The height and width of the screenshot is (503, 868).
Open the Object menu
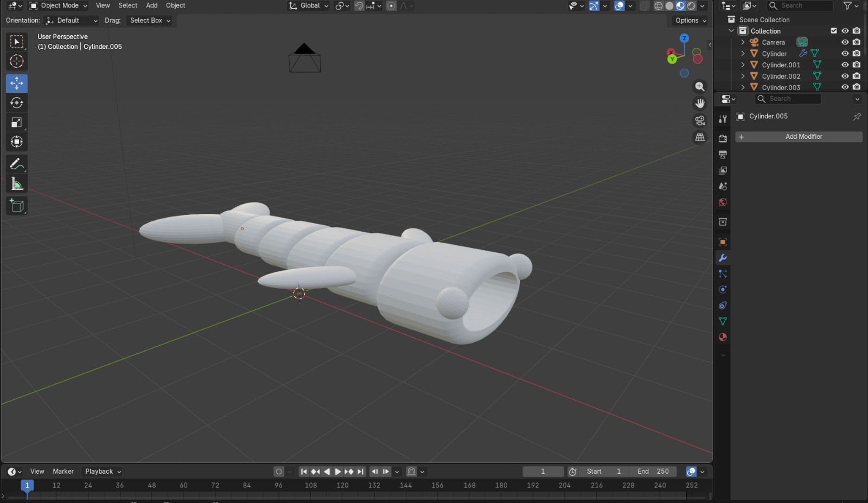[175, 6]
